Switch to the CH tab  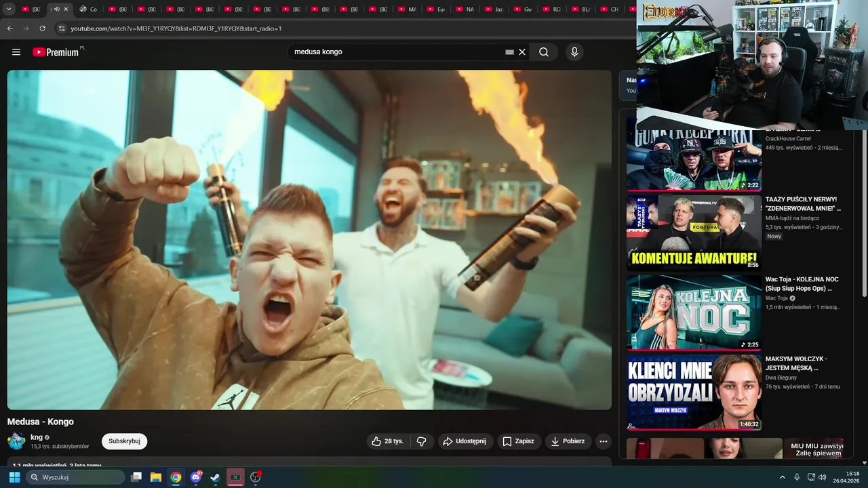click(609, 9)
